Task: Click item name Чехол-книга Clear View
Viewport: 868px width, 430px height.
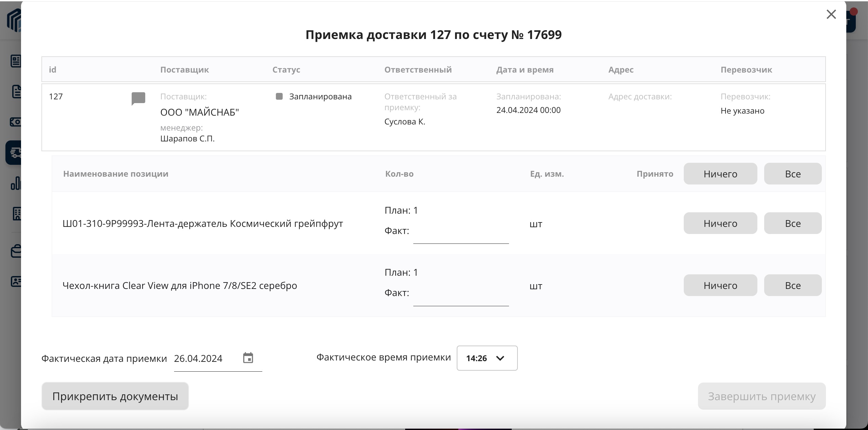Action: [x=180, y=286]
